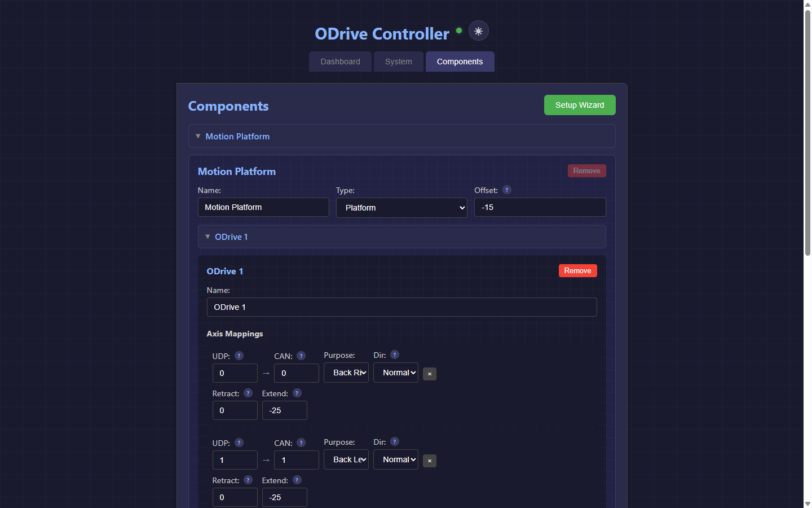This screenshot has height=508, width=812.
Task: Click the ODrive Controller title
Action: coord(382,34)
